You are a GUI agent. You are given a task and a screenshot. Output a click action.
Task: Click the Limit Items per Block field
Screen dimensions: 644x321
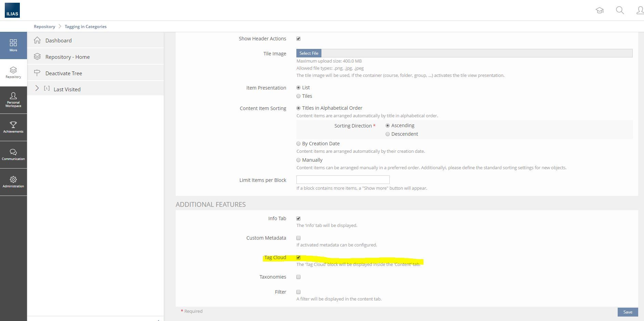(x=343, y=180)
